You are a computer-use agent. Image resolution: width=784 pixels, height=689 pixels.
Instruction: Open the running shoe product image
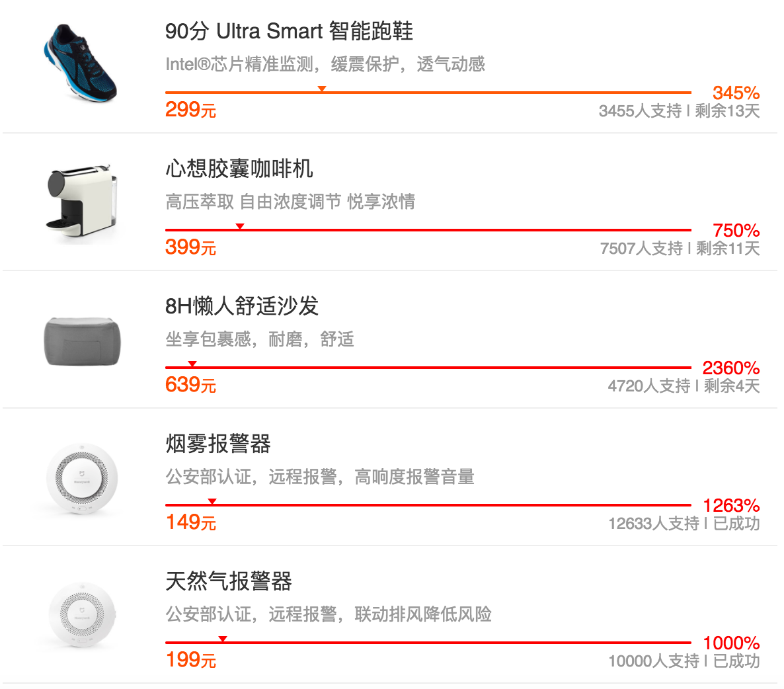click(x=80, y=63)
